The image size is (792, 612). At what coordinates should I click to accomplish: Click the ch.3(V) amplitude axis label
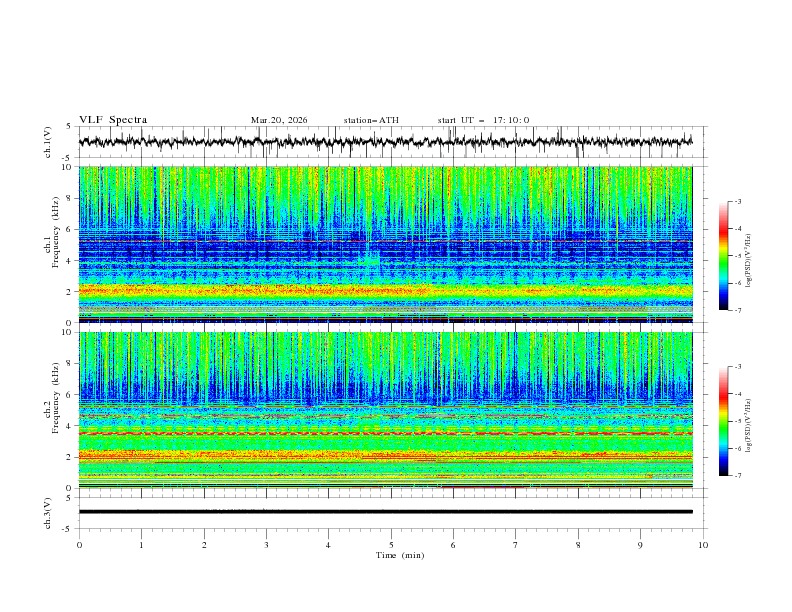click(48, 512)
